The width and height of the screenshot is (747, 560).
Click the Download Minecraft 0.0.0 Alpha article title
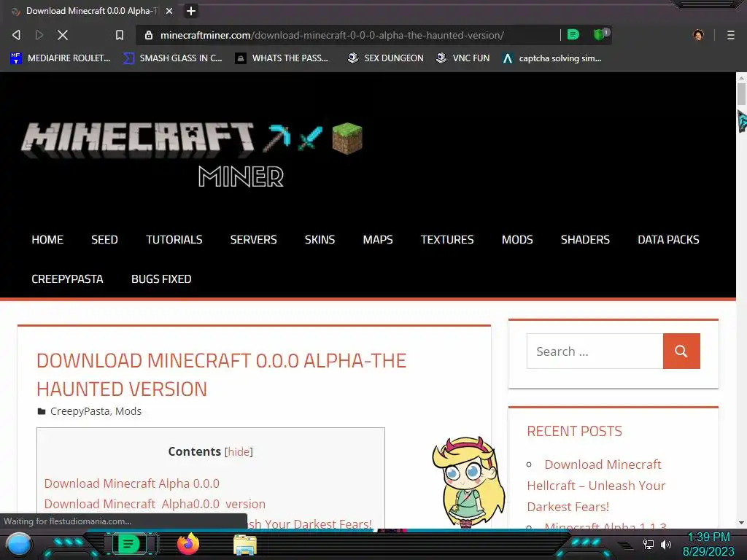(222, 375)
